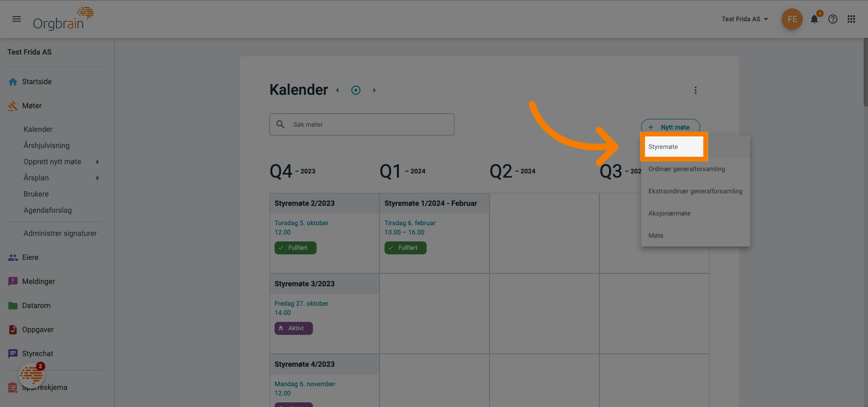868x407 pixels.
Task: Click the FE user avatar
Action: pos(792,19)
